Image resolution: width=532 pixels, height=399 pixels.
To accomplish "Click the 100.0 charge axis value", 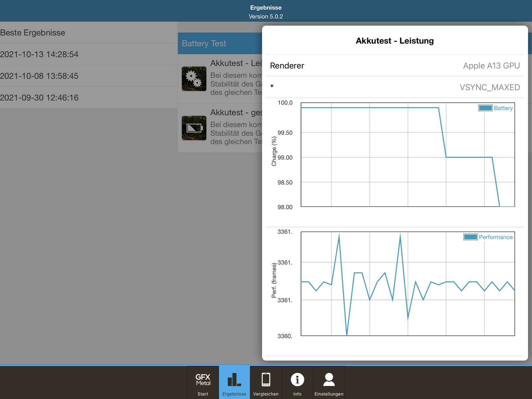I will (285, 103).
